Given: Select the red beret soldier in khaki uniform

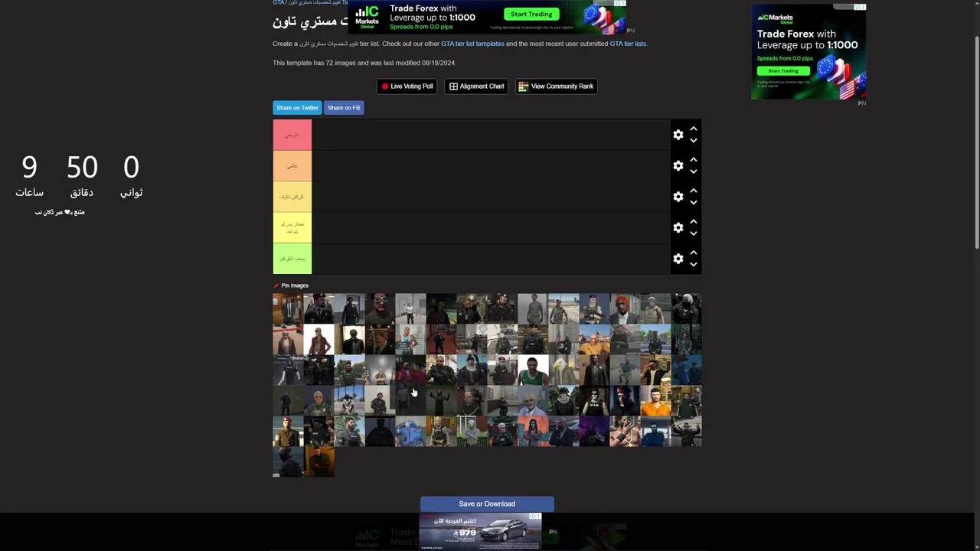Looking at the screenshot, I should click(288, 432).
